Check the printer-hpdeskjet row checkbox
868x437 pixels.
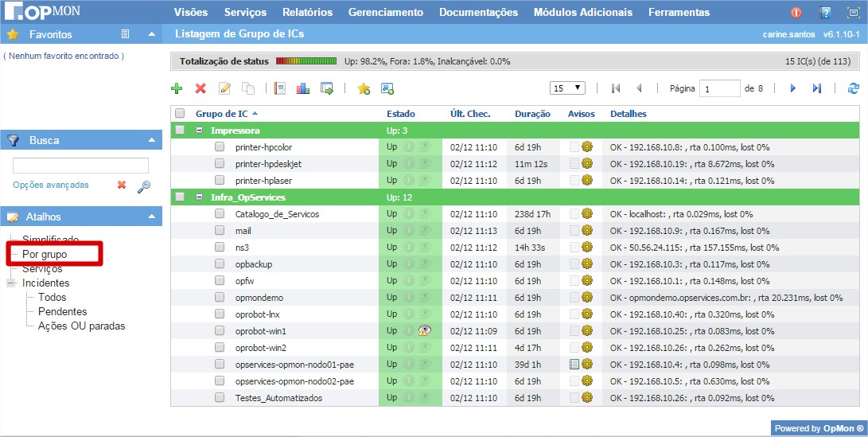tap(220, 163)
